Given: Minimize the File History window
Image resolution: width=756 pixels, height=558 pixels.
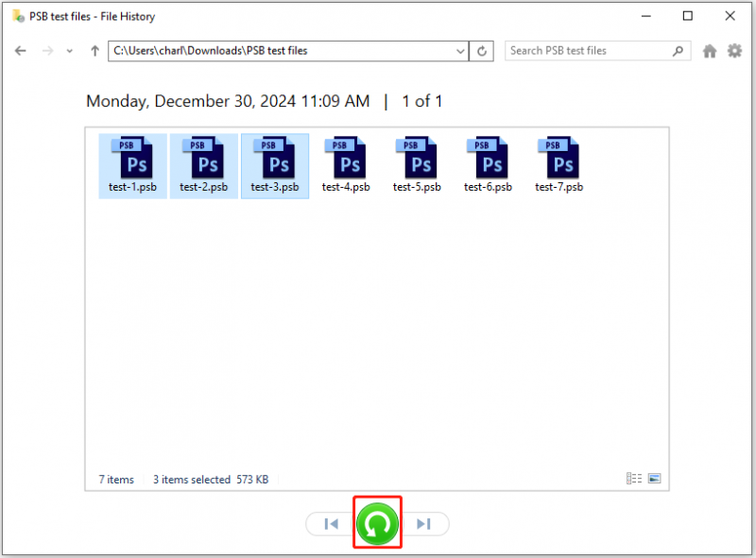Looking at the screenshot, I should 646,16.
